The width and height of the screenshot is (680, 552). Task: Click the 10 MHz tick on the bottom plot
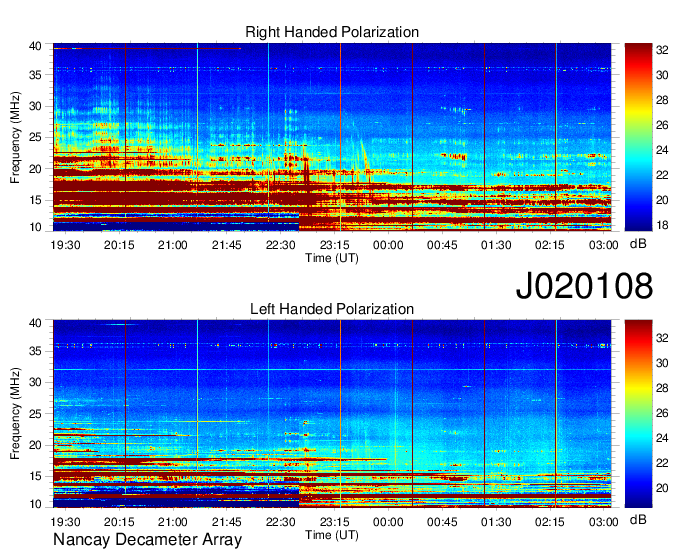pos(35,504)
